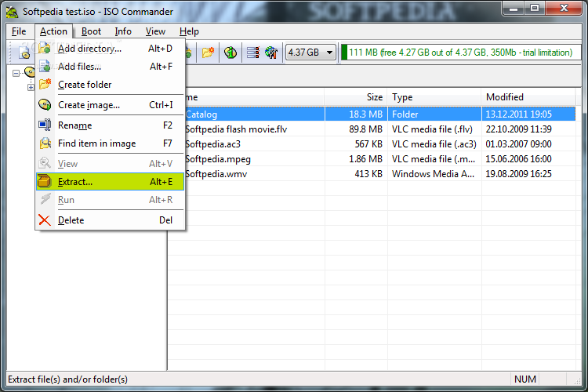
Task: Click the VLC media file (.flv) cell
Action: click(432, 129)
